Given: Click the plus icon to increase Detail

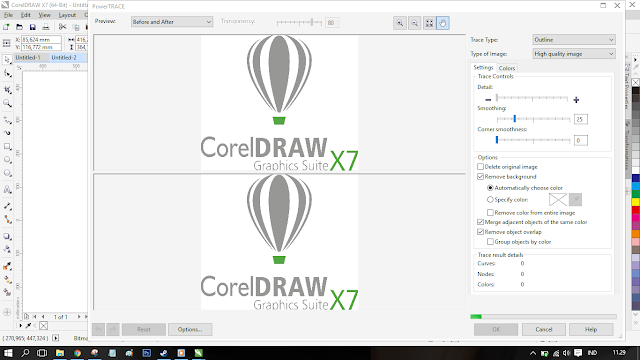Looking at the screenshot, I should pos(576,100).
